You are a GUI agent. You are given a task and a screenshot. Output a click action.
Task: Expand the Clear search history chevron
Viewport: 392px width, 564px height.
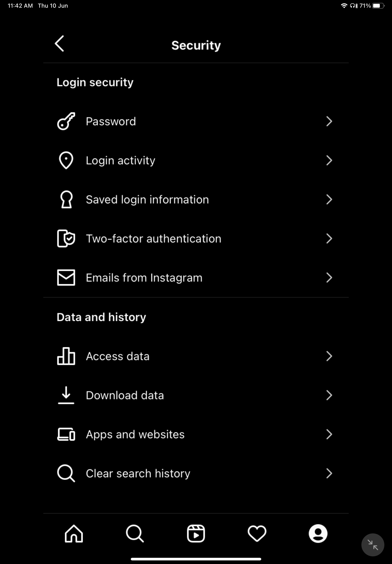[x=329, y=473]
